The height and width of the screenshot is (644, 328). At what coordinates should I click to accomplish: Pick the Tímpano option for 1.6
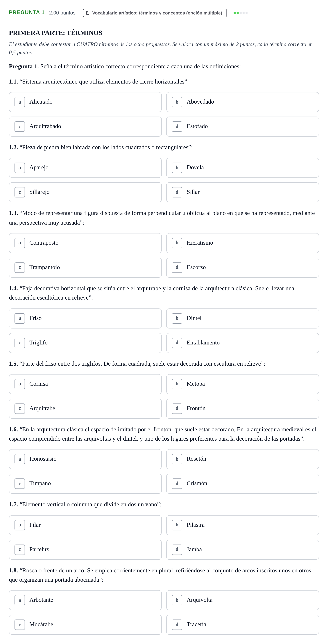click(x=85, y=483)
